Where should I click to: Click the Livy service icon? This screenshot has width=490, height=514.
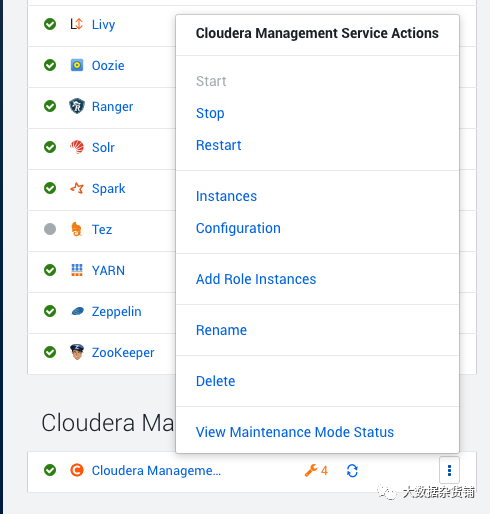click(x=77, y=24)
